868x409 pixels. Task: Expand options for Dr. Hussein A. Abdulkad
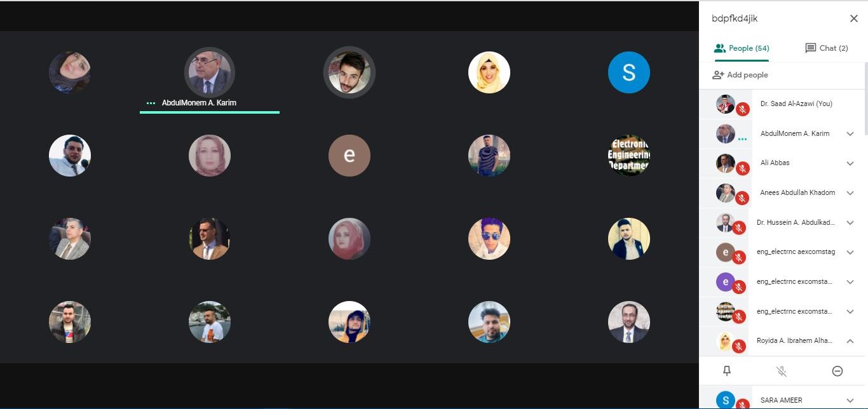850,223
